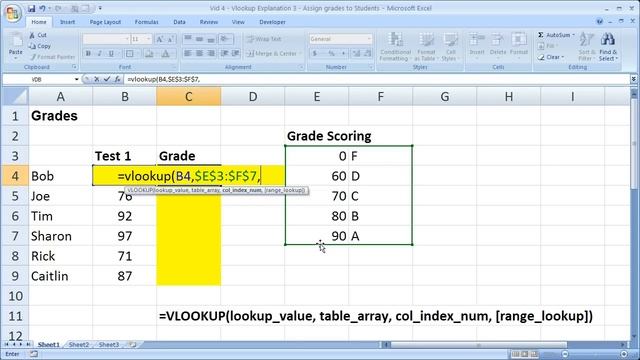Open Format as Table gallery

[x=426, y=47]
